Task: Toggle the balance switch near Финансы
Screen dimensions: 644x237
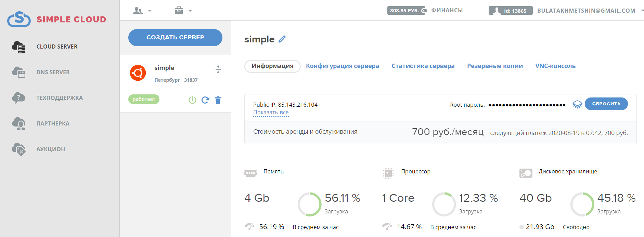Action: click(x=424, y=11)
